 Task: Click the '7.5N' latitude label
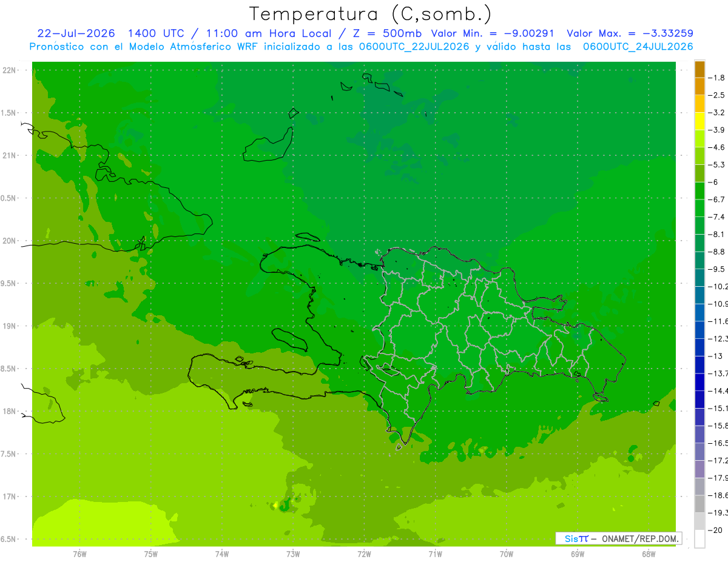(x=9, y=454)
